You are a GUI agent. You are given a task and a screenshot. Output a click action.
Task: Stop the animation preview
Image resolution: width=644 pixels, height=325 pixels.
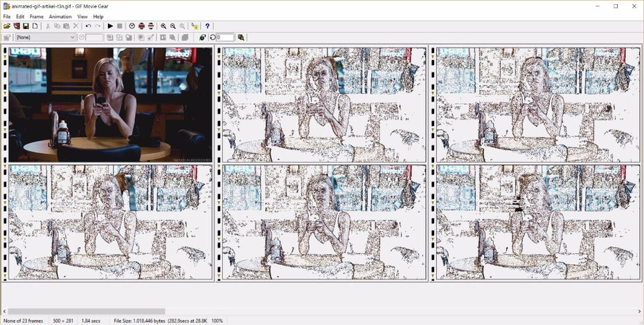click(x=120, y=26)
